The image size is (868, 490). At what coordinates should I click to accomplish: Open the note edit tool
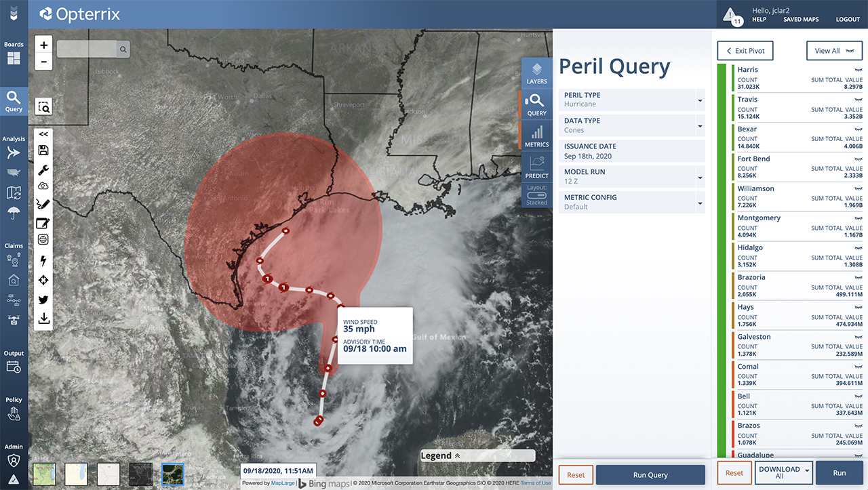pyautogui.click(x=43, y=223)
